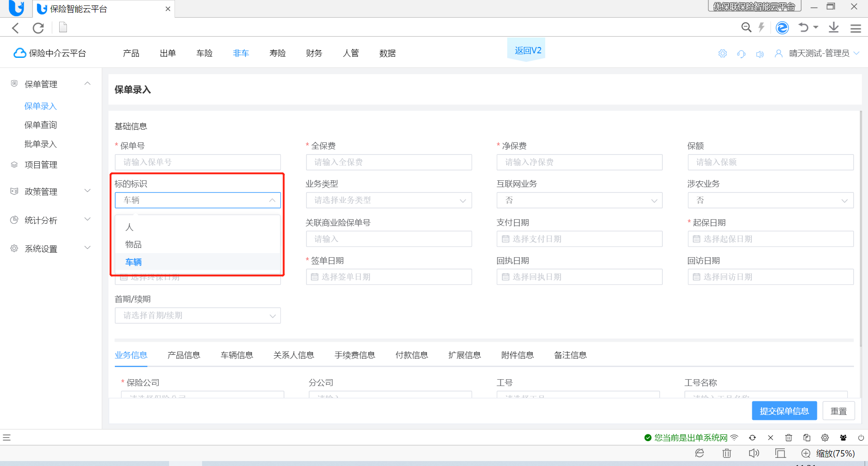The height and width of the screenshot is (466, 868).
Task: Switch to the 产品信息 tab
Action: click(184, 355)
